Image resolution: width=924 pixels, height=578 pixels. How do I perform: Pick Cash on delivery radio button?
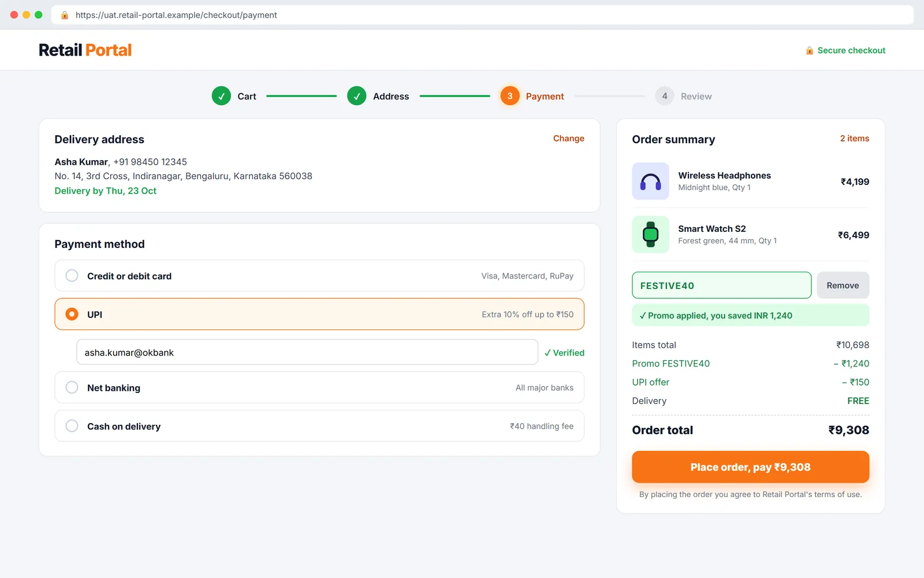[72, 426]
